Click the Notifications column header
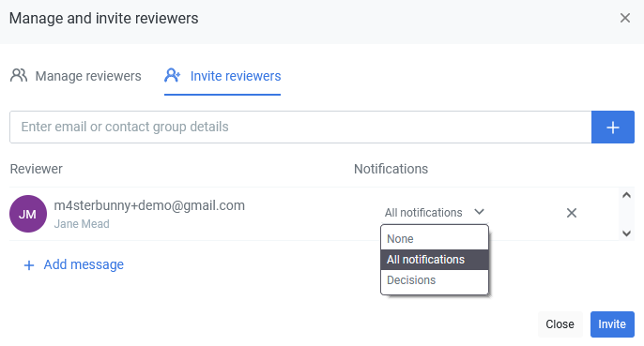This screenshot has width=644, height=346. pos(391,169)
